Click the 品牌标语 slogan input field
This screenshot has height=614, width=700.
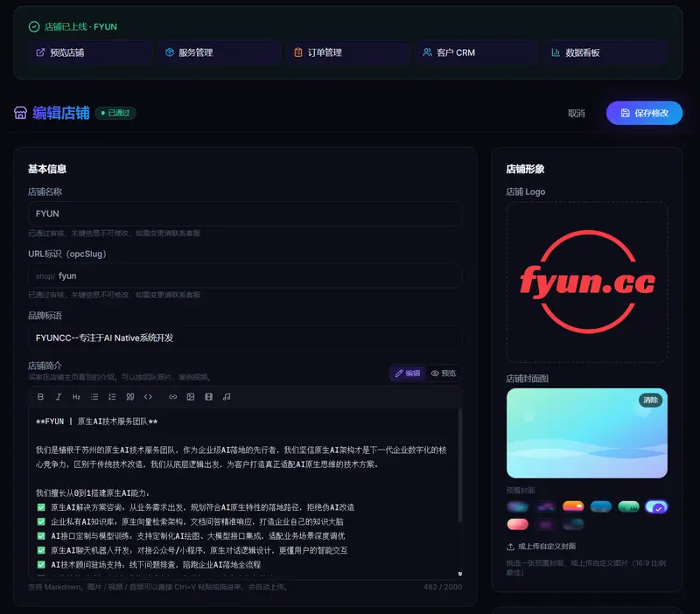point(245,338)
